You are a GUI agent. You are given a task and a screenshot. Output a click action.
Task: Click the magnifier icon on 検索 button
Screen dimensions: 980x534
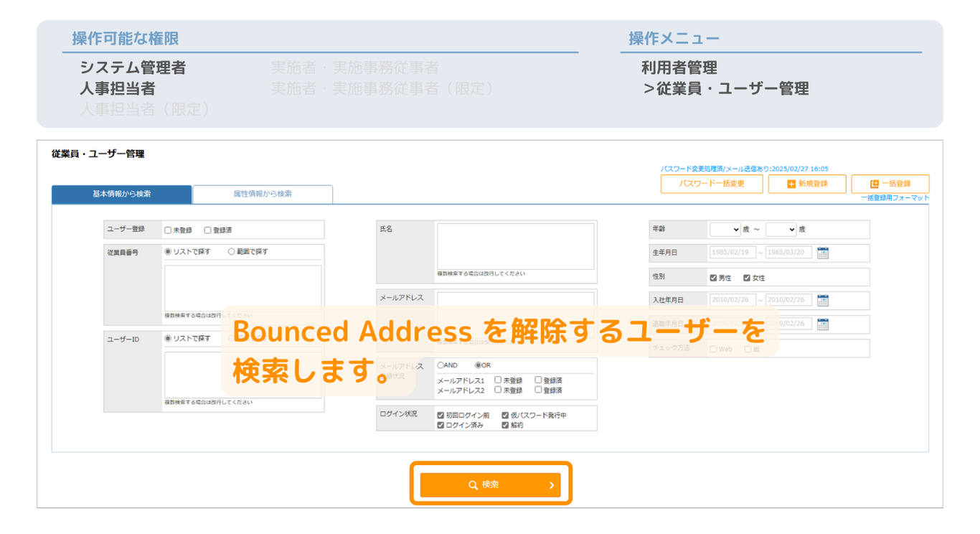point(473,485)
